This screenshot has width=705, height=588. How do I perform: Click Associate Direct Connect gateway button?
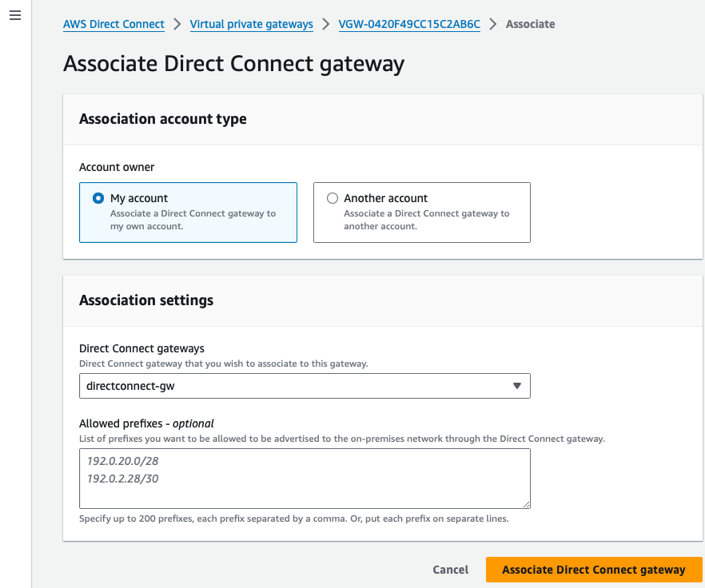click(x=594, y=570)
